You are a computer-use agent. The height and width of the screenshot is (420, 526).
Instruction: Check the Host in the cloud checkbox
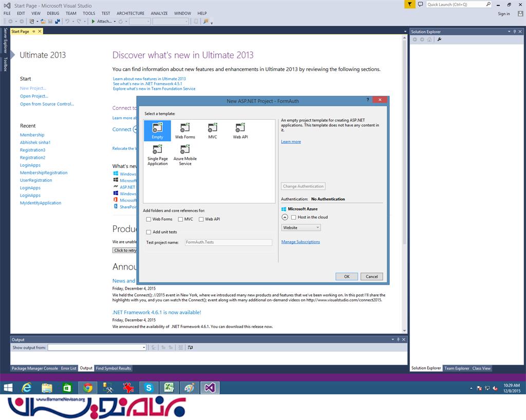pos(293,217)
